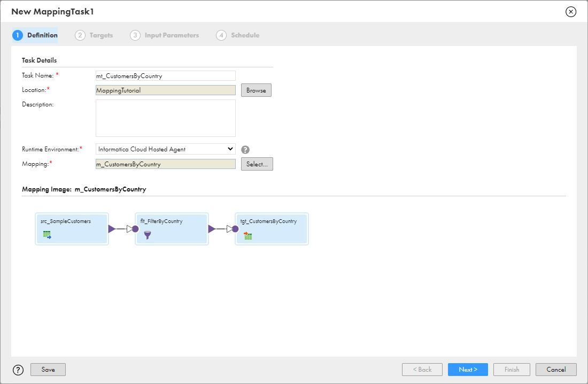The image size is (588, 384).
Task: Click the Finish button
Action: coord(512,370)
